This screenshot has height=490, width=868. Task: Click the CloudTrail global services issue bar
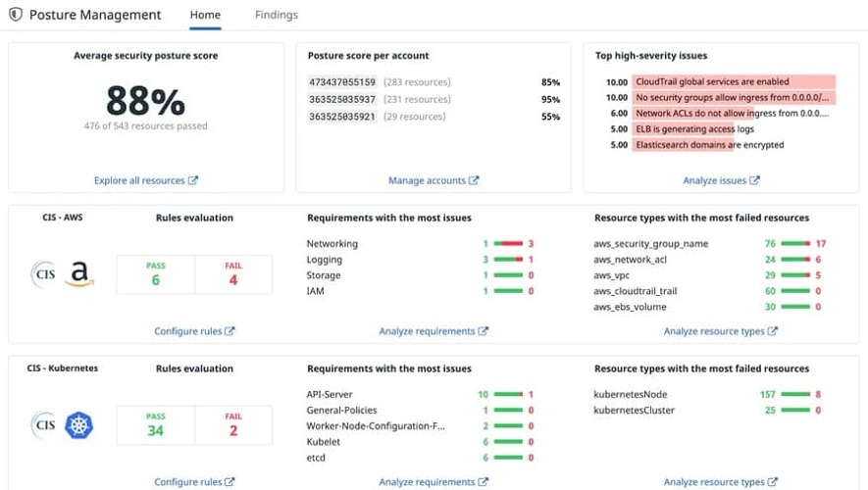pyautogui.click(x=734, y=82)
